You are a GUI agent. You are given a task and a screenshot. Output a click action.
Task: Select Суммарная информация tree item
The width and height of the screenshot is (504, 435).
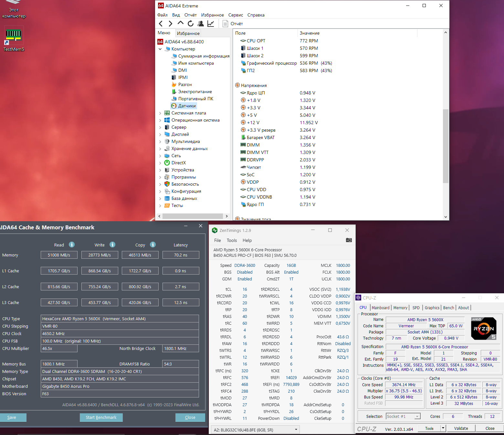[200, 56]
